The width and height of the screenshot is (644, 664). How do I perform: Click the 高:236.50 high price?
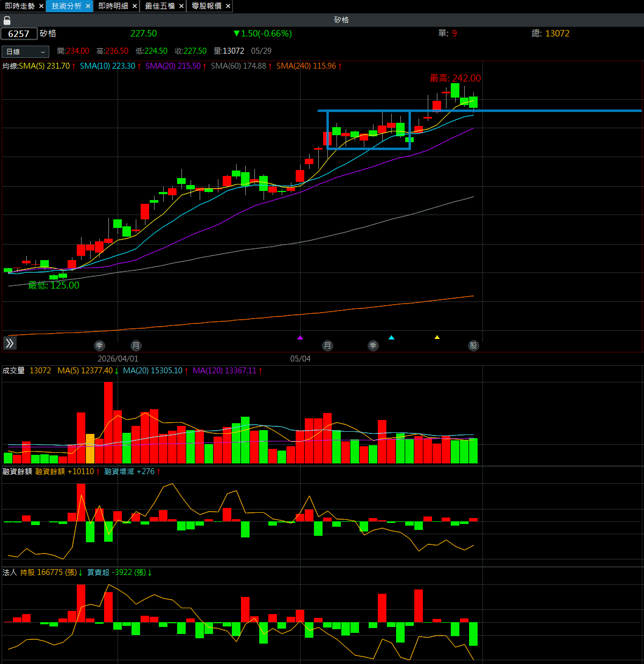[x=112, y=51]
